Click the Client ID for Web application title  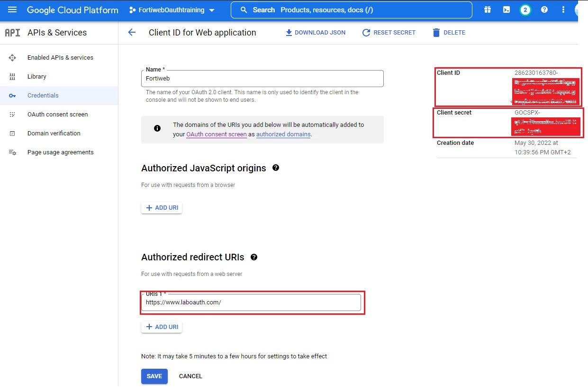pyautogui.click(x=202, y=33)
